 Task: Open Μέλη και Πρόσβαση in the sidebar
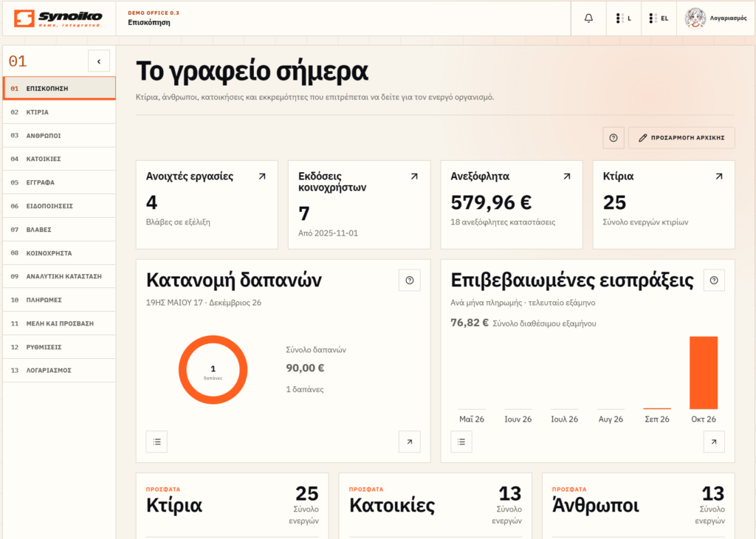point(59,323)
